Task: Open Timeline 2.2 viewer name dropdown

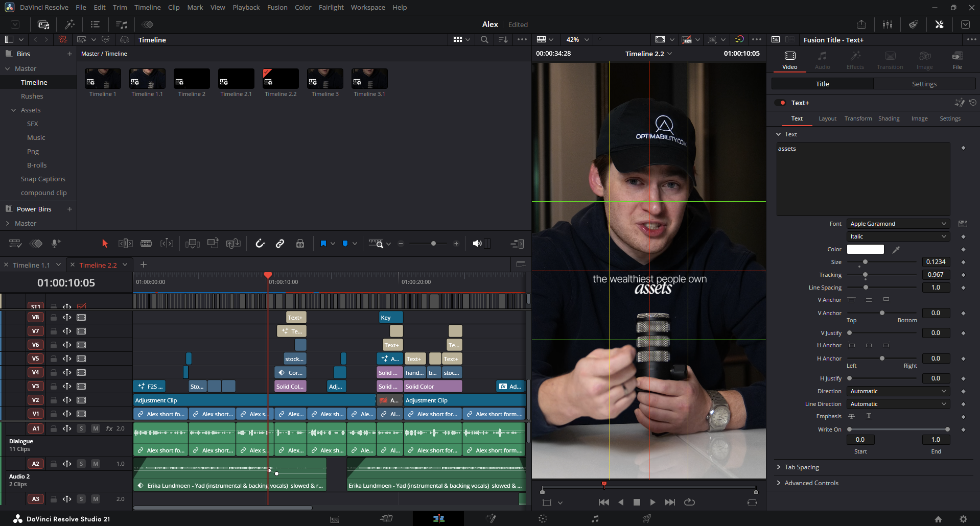Action: point(648,54)
